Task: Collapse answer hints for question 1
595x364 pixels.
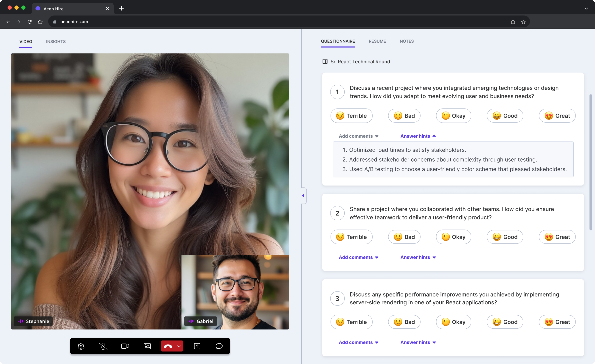Action: [418, 136]
